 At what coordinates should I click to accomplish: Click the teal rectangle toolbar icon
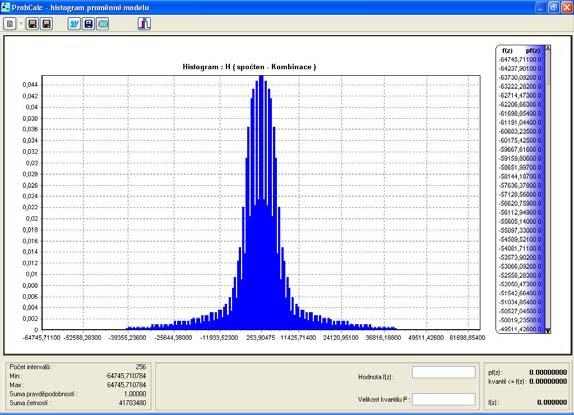click(103, 24)
